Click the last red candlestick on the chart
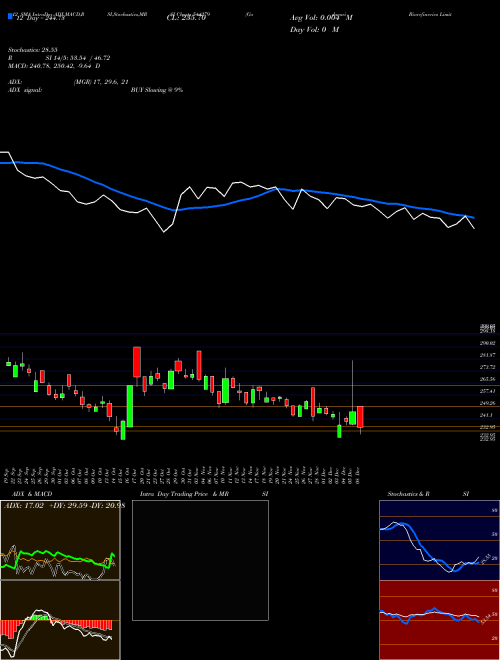The image size is (500, 660). tap(360, 417)
